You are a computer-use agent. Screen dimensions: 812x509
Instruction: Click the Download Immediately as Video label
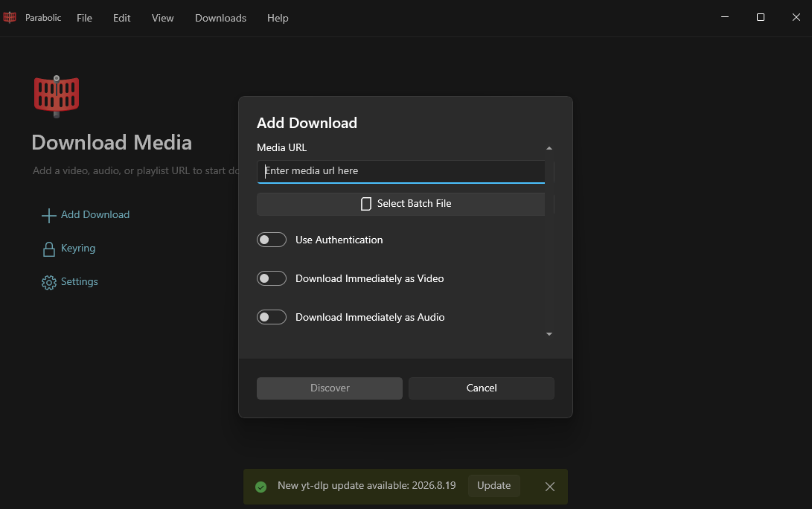(369, 278)
